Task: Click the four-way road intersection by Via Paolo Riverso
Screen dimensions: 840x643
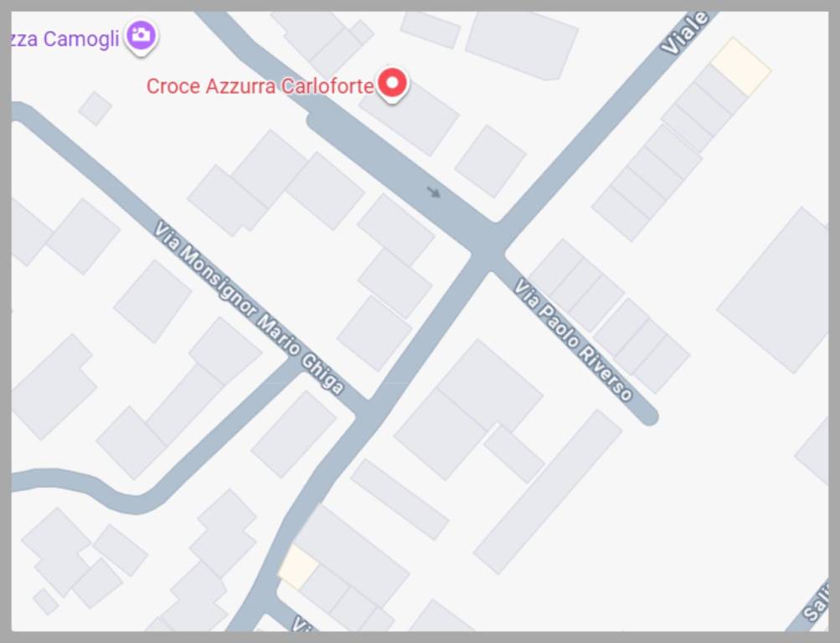Action: (x=488, y=247)
